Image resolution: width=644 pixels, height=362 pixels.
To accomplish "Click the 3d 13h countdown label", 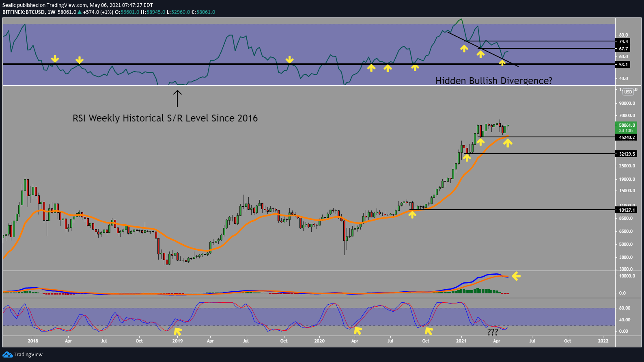I will (626, 130).
